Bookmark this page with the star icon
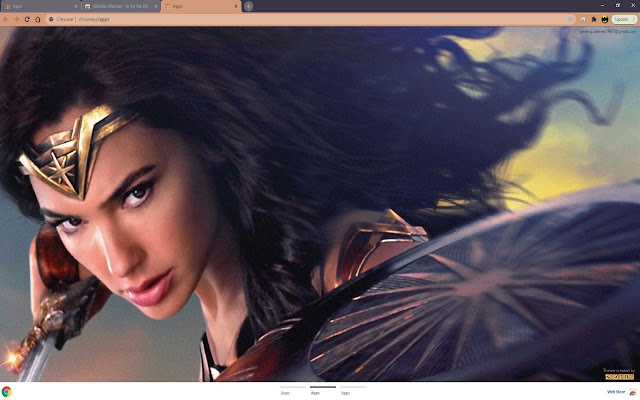The height and width of the screenshot is (400, 640). pos(570,19)
